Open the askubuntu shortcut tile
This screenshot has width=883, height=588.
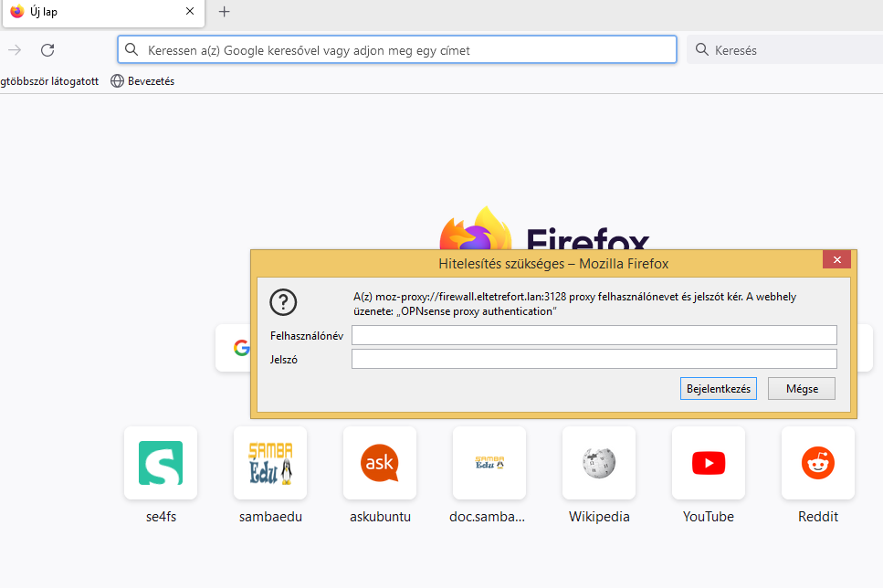coord(380,463)
